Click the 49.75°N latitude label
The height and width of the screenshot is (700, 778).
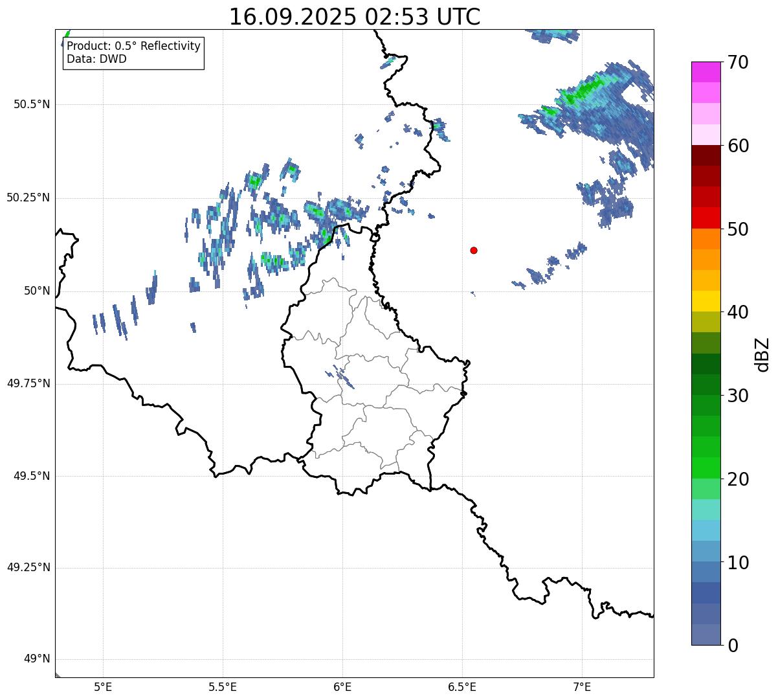[x=28, y=383]
